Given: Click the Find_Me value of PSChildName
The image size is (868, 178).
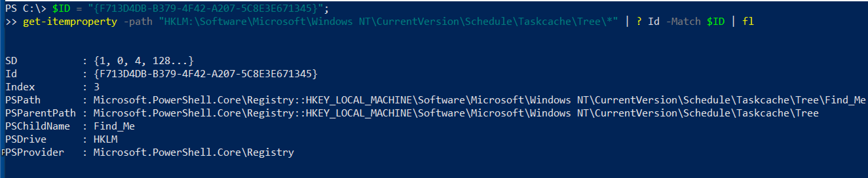Looking at the screenshot, I should click(114, 127).
